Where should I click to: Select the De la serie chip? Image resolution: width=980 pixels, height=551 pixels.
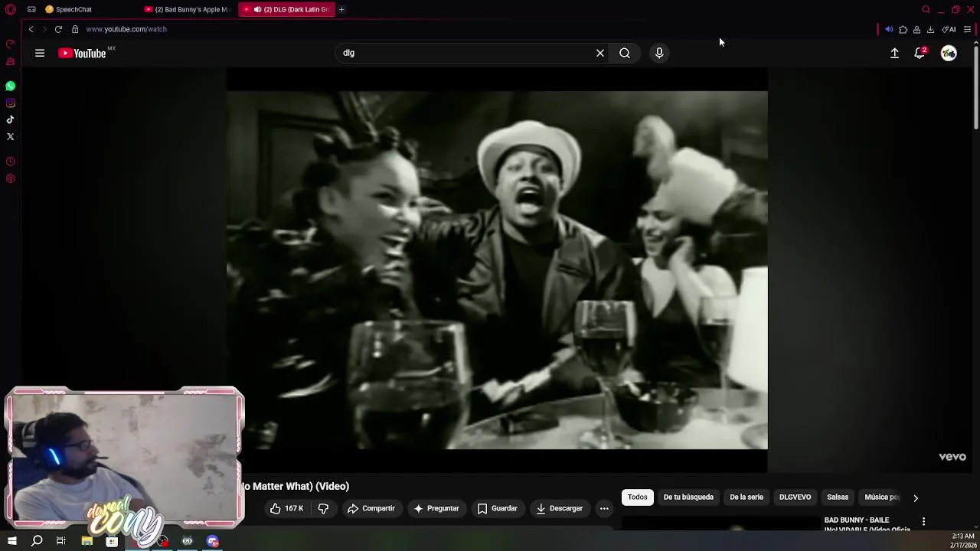pos(746,497)
